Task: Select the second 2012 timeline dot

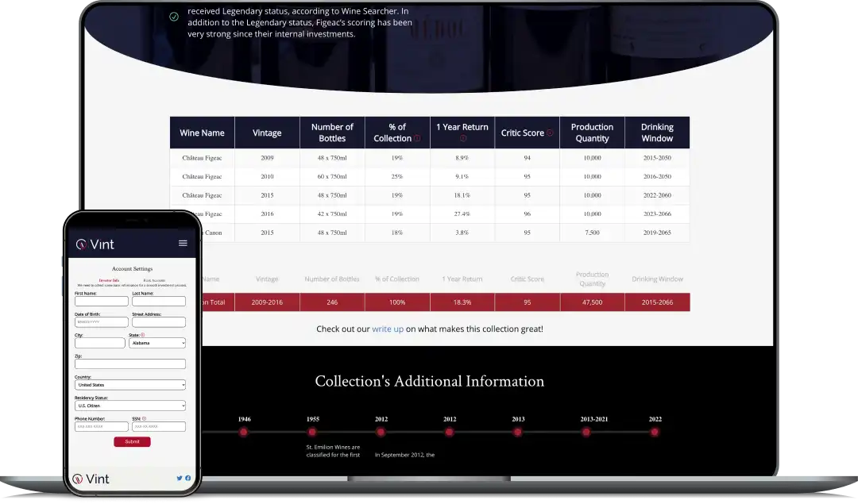Action: click(449, 432)
